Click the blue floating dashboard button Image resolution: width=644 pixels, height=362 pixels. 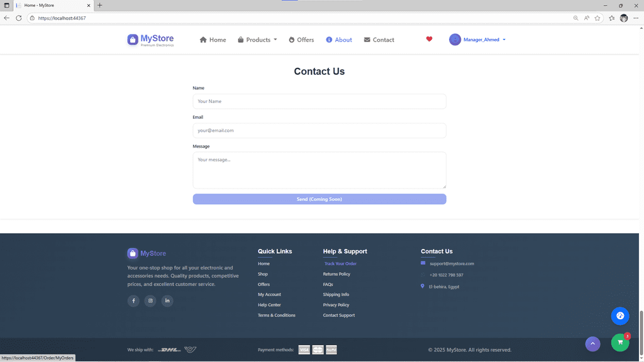(x=620, y=315)
